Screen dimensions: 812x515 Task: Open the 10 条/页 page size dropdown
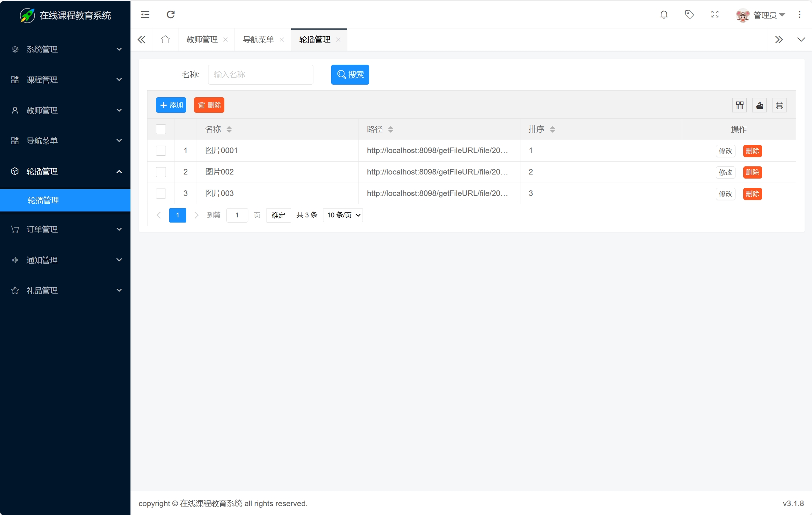(x=343, y=215)
